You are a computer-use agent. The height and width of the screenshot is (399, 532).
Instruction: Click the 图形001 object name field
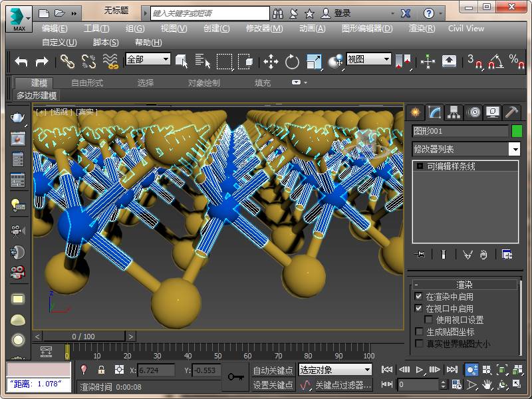pos(460,131)
